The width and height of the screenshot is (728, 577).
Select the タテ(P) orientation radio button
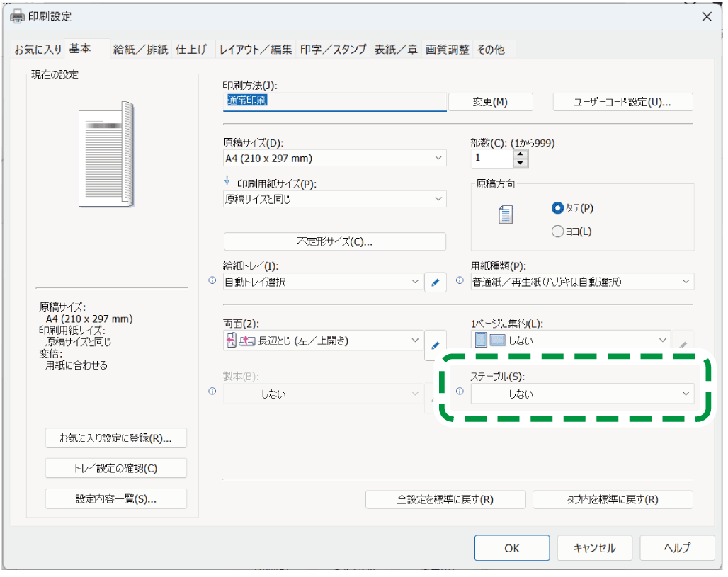coord(557,208)
